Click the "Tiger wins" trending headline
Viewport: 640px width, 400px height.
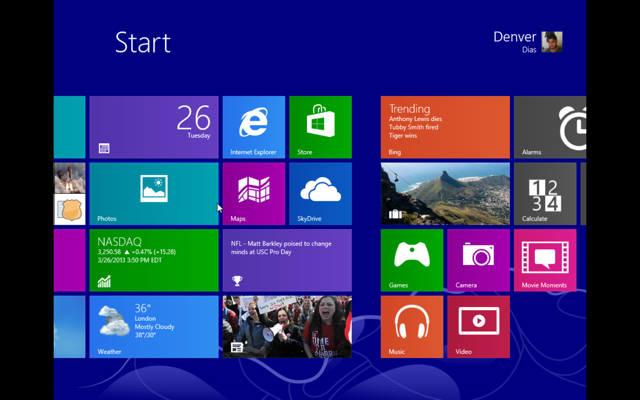403,136
